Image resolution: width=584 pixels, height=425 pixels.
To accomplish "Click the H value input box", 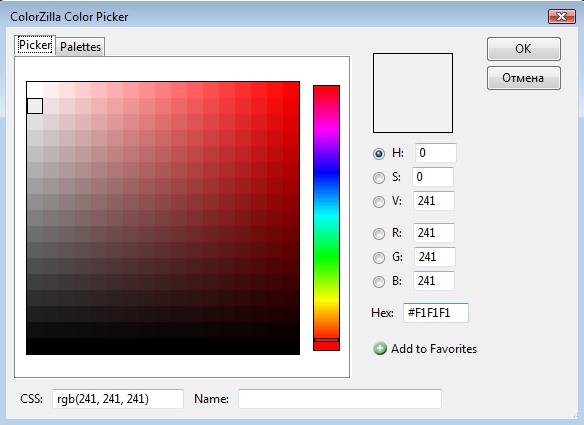I will point(435,153).
